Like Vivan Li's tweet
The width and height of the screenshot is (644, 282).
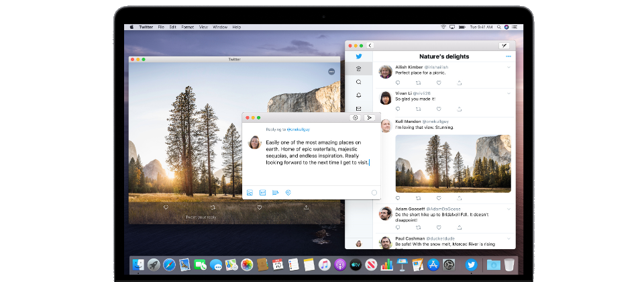tap(439, 109)
